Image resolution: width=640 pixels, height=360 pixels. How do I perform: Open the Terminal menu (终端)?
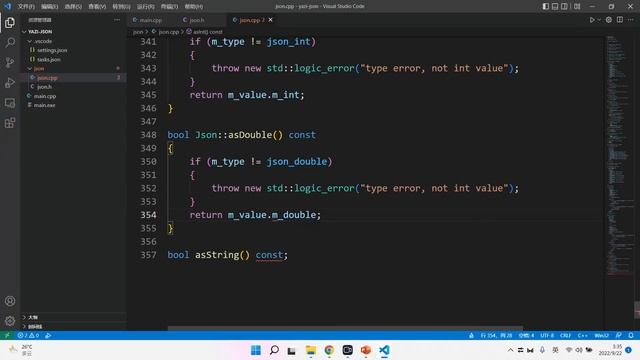[x=169, y=7]
